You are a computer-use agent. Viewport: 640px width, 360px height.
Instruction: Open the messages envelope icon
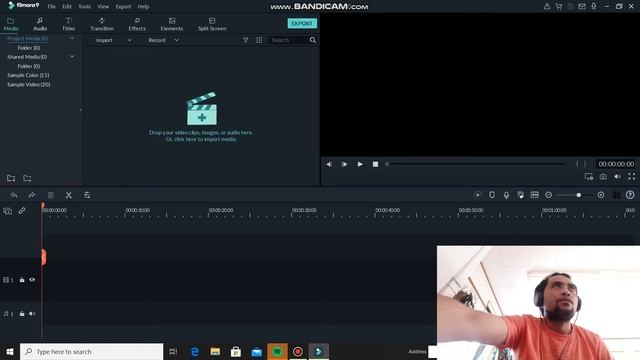click(x=582, y=7)
